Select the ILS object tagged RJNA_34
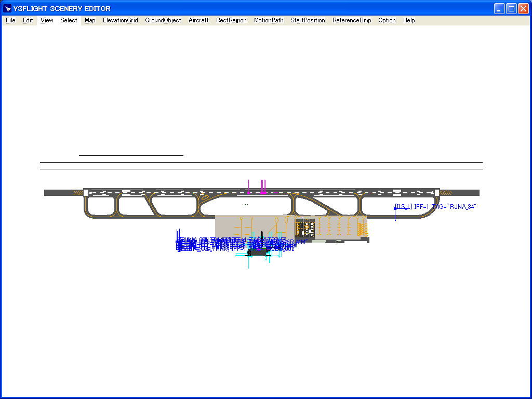The width and height of the screenshot is (532, 399). coord(436,206)
